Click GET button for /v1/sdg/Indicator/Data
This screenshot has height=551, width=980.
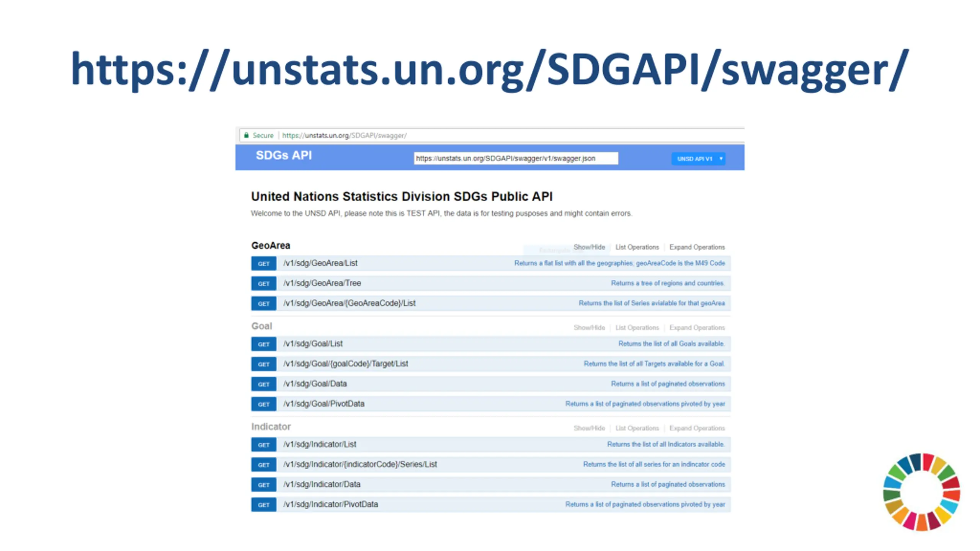264,485
